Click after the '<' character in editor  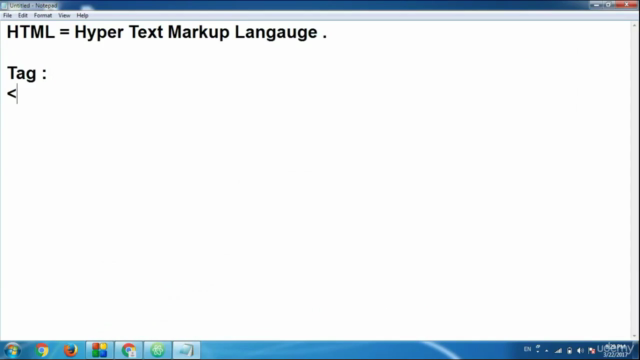pyautogui.click(x=18, y=94)
